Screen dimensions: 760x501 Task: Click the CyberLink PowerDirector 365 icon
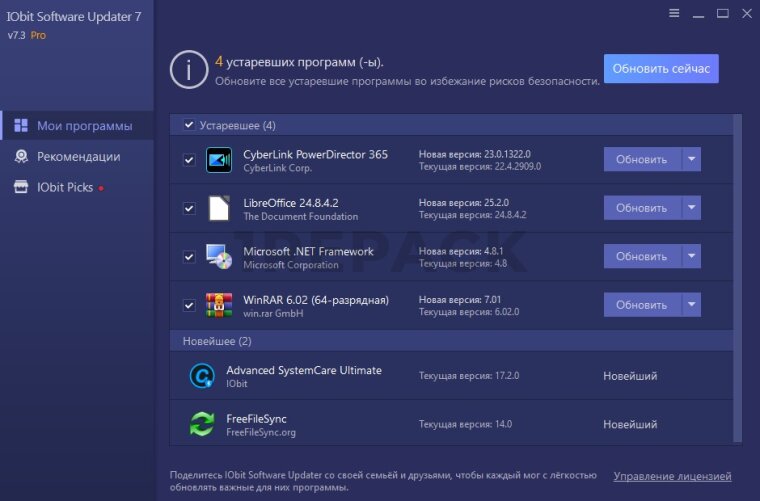coord(218,160)
